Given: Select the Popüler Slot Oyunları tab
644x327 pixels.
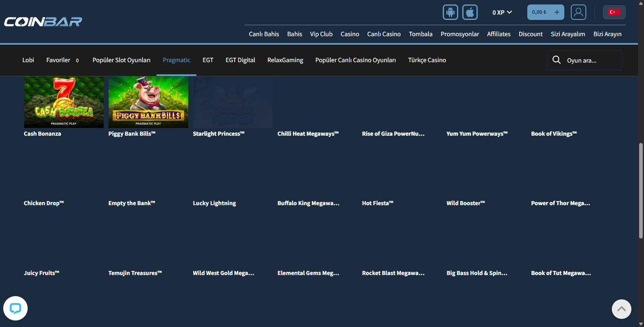Looking at the screenshot, I should (x=122, y=60).
